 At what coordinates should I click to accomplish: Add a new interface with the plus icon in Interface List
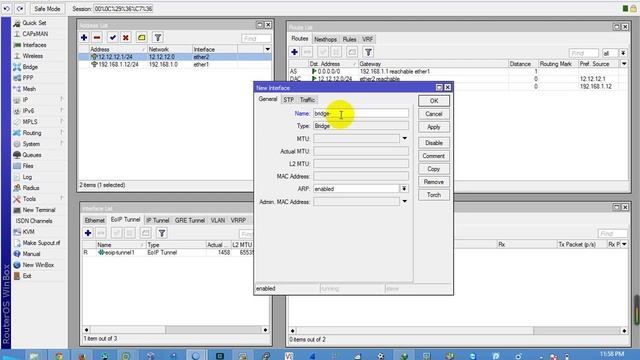pos(88,233)
